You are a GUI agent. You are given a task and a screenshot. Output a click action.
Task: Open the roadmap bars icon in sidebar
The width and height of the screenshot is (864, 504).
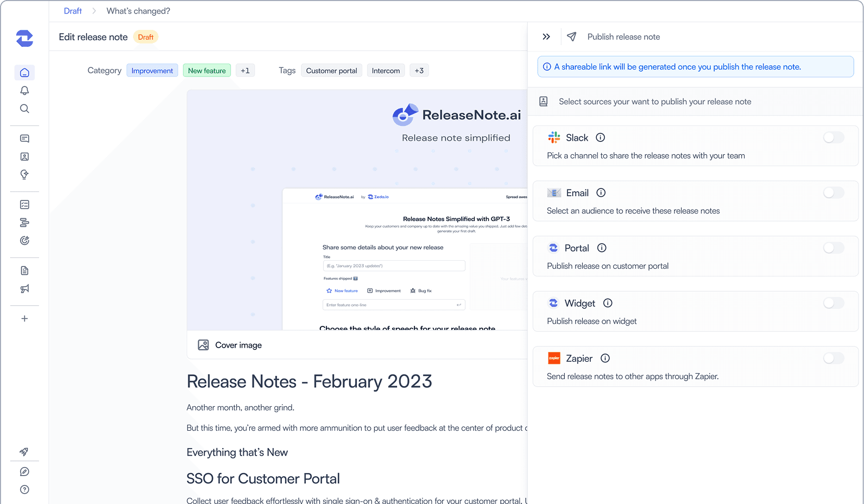pyautogui.click(x=24, y=223)
